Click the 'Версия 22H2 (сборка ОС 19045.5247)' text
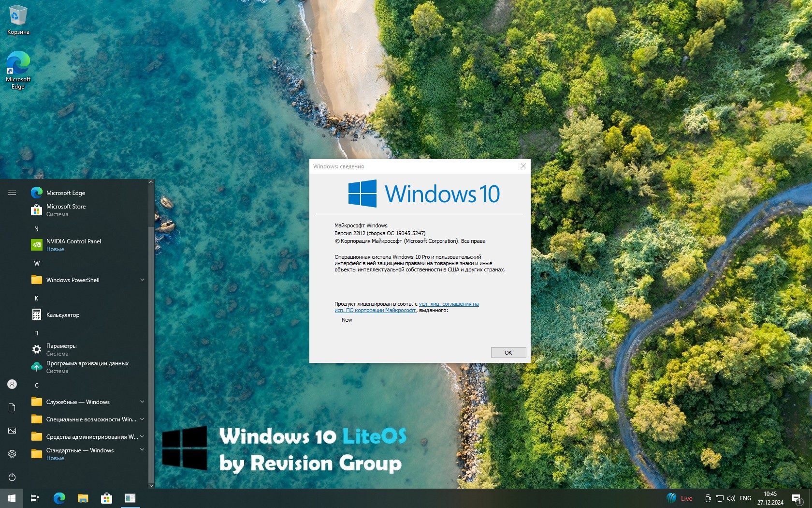Screen dimensions: 812x508 (380, 233)
